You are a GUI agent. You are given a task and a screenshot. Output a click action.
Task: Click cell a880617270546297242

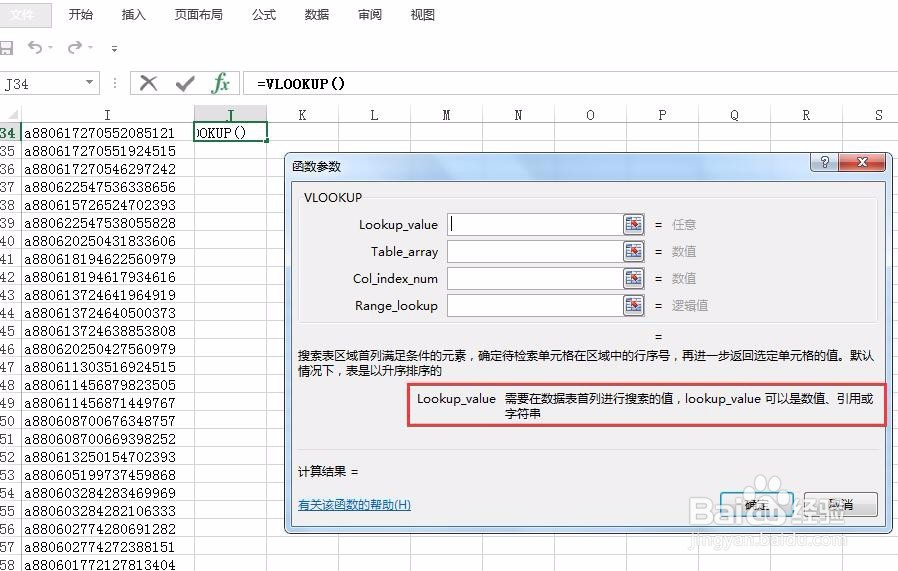(x=107, y=169)
